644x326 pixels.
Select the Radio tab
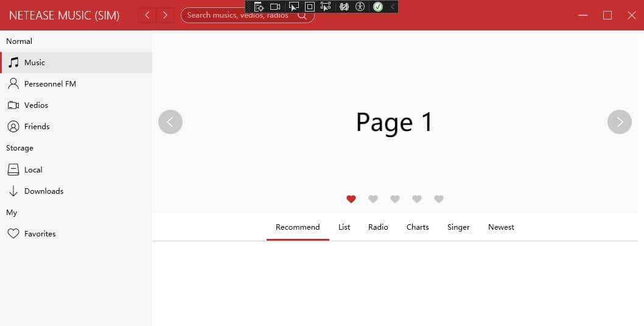pos(378,227)
